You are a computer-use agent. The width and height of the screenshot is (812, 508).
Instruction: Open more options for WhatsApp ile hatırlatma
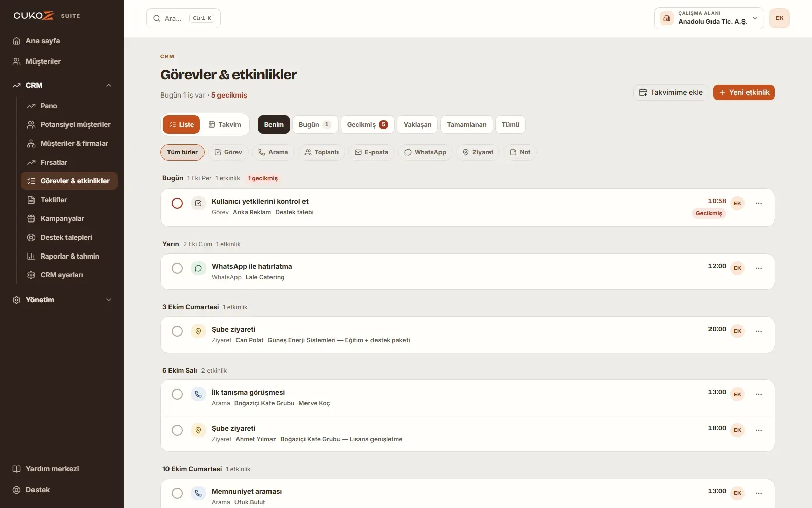[759, 268]
